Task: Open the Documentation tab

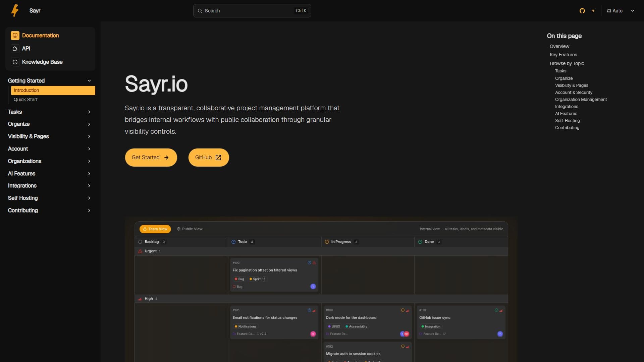Action: point(50,36)
